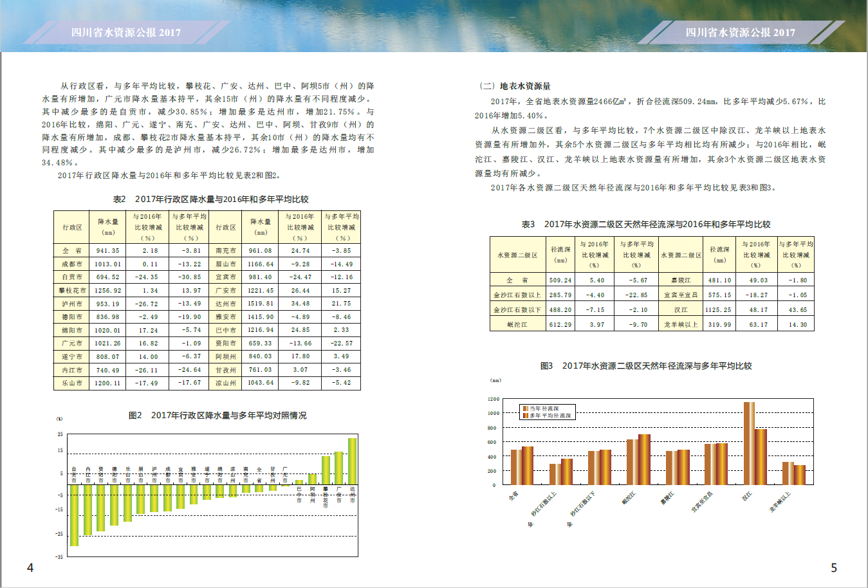Screen dimensions: 868x588
Task: Click the 表2 precipitation table title
Action: click(x=210, y=199)
